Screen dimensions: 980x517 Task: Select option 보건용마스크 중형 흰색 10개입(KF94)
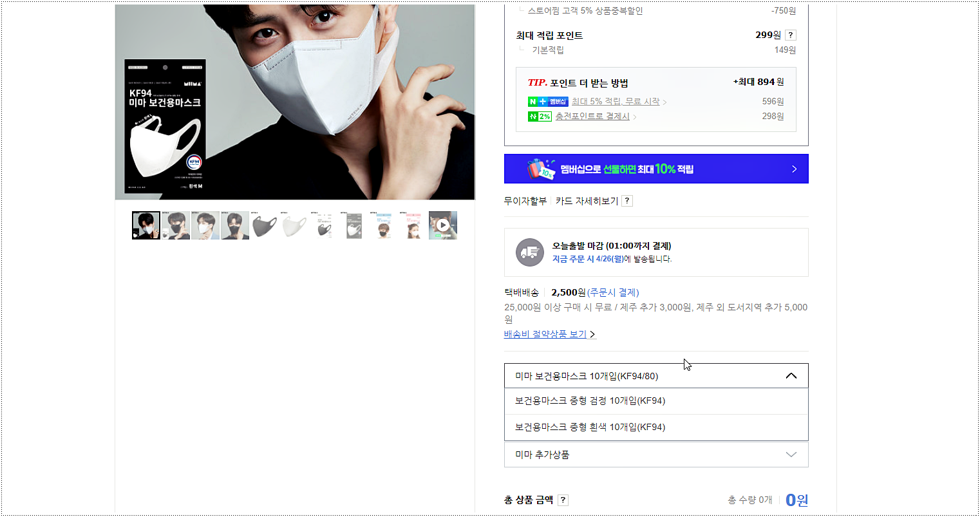(x=656, y=428)
